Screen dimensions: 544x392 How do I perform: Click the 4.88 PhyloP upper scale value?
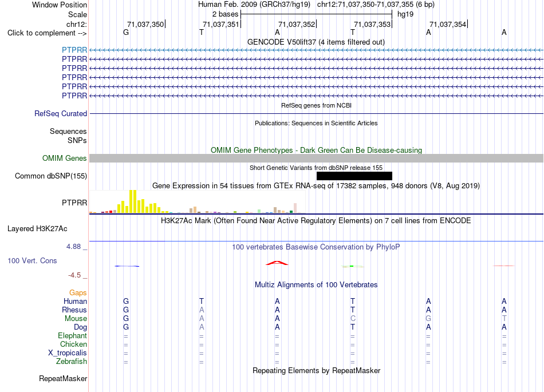(73, 247)
